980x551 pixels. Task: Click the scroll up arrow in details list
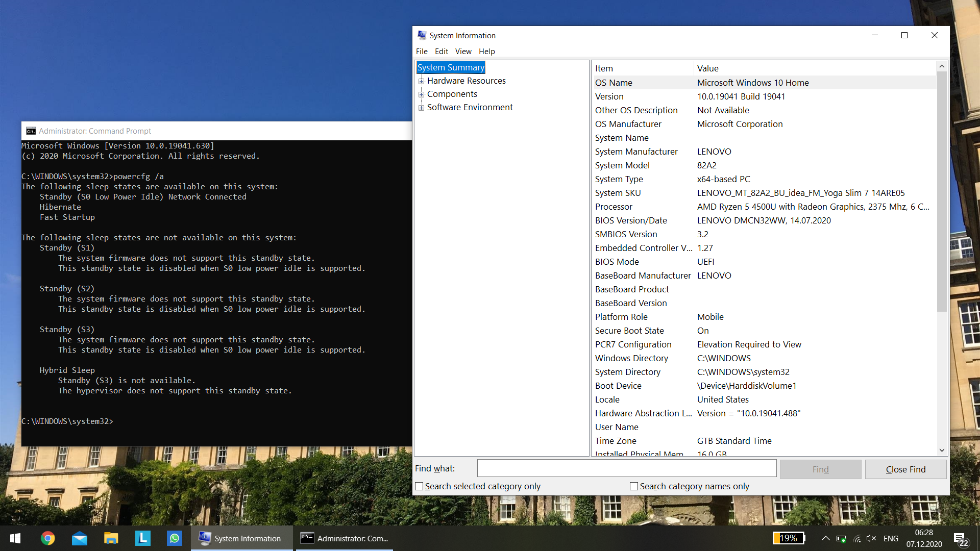pyautogui.click(x=942, y=66)
